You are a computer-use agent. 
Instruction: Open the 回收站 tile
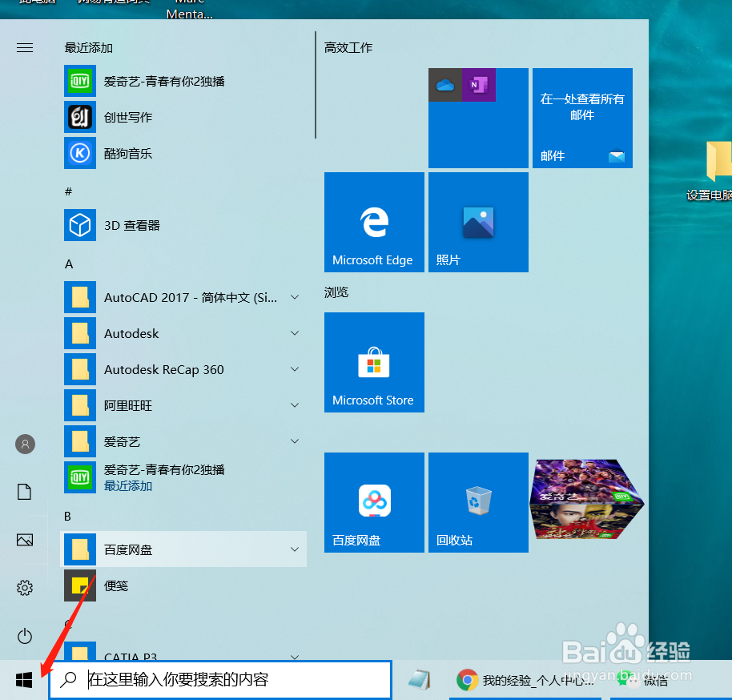pyautogui.click(x=478, y=502)
